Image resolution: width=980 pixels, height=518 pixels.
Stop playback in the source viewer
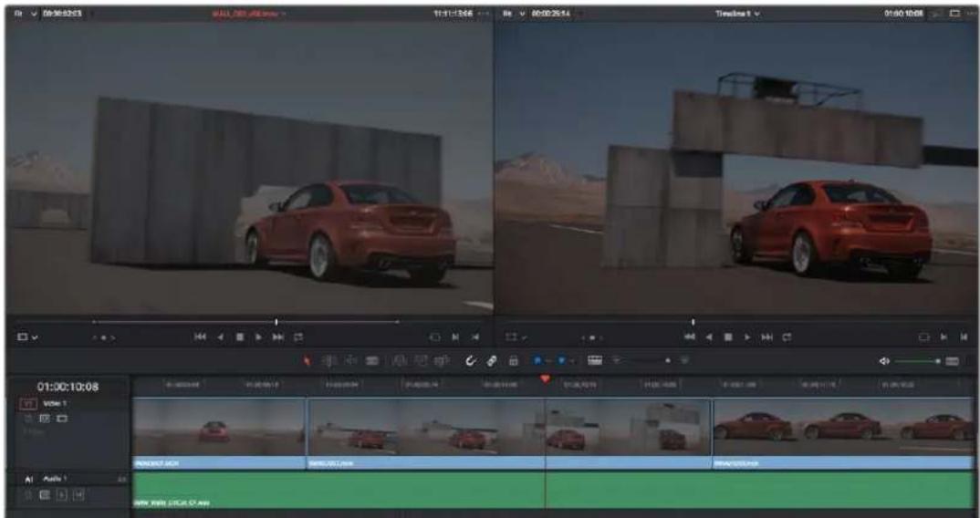pyautogui.click(x=239, y=337)
